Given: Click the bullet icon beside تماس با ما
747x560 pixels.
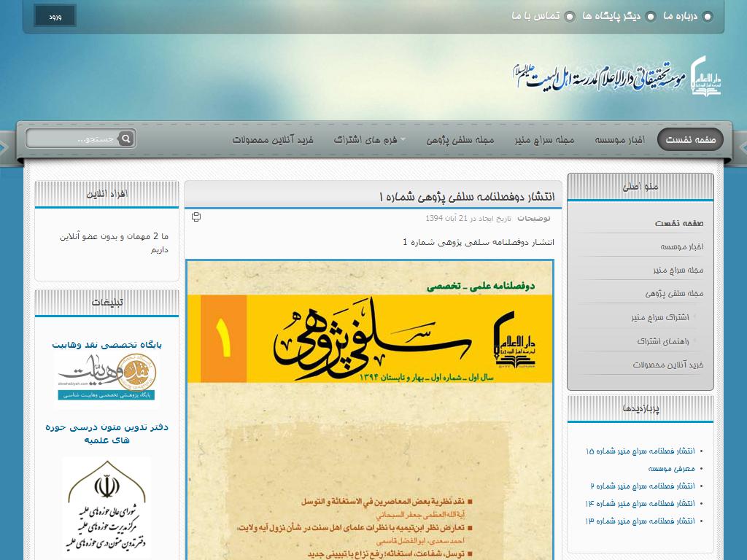Looking at the screenshot, I should (570, 17).
